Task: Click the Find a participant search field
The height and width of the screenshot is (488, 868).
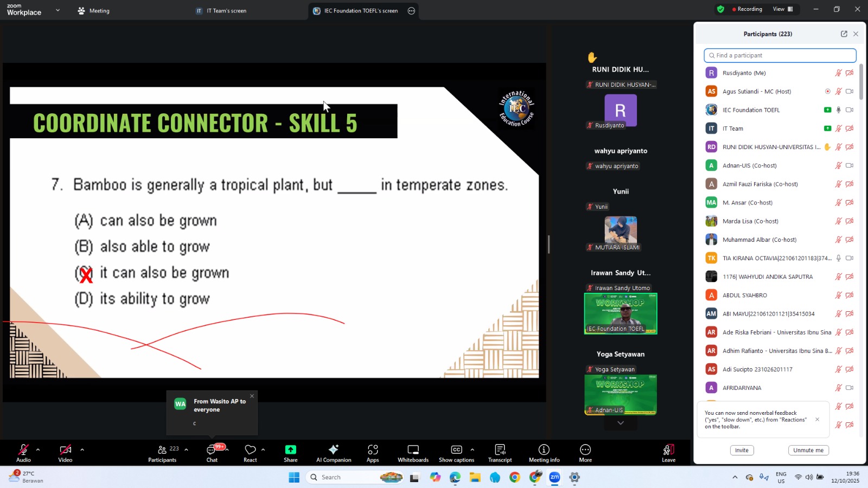Action: (780, 55)
